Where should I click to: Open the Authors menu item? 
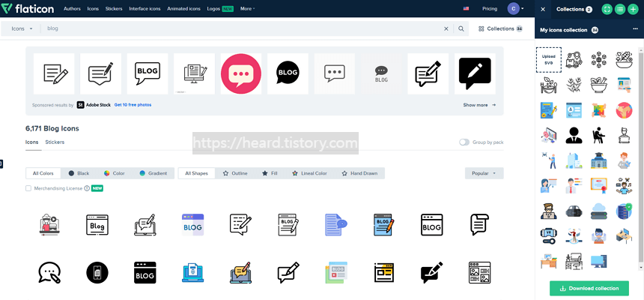click(73, 9)
